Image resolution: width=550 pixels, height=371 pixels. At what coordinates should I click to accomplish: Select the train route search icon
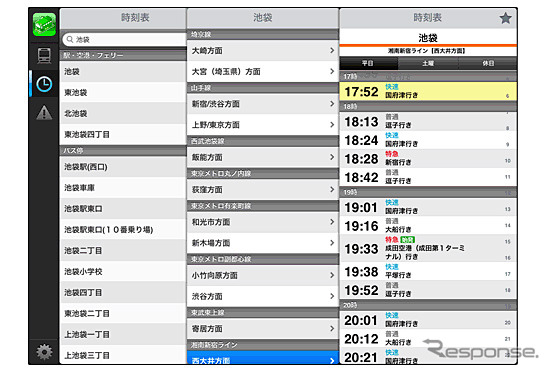tap(44, 55)
